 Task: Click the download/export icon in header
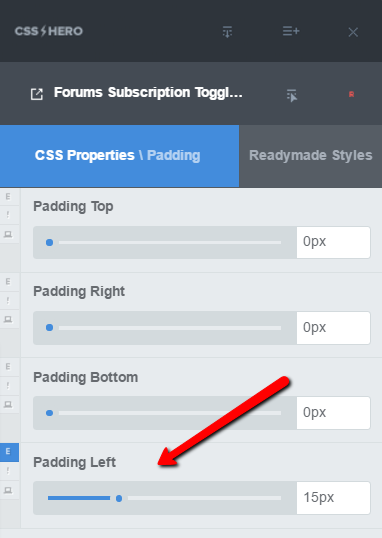click(x=227, y=32)
